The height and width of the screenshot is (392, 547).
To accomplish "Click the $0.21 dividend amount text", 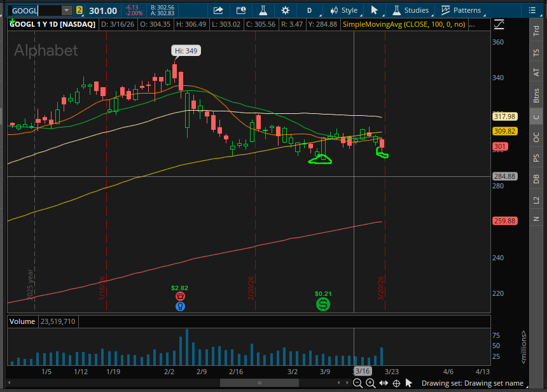I will [x=323, y=294].
